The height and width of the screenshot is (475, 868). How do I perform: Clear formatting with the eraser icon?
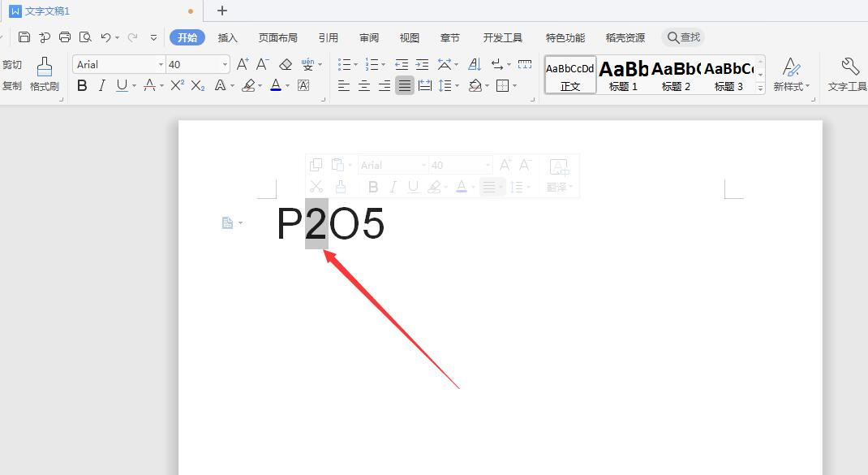(286, 63)
